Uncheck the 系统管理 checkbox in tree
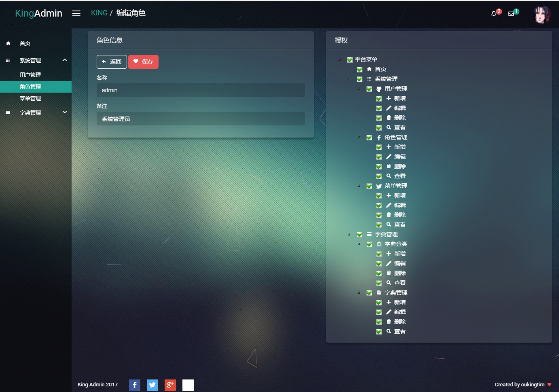This screenshot has width=559, height=392. tap(360, 79)
